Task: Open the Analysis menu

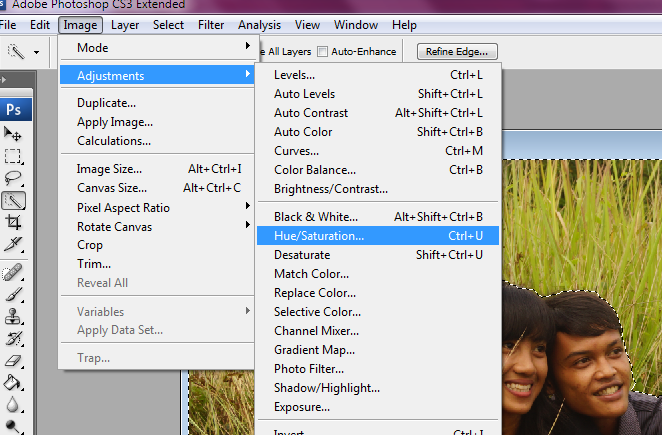Action: point(259,25)
